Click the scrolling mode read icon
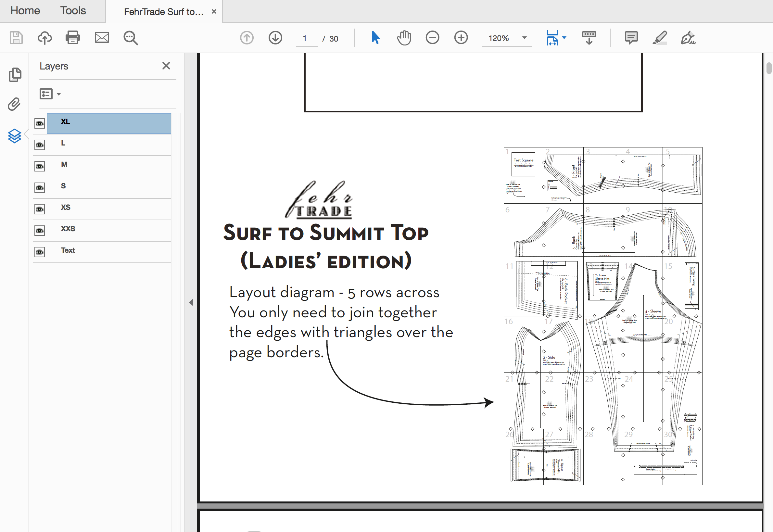The height and width of the screenshot is (532, 773). click(589, 38)
